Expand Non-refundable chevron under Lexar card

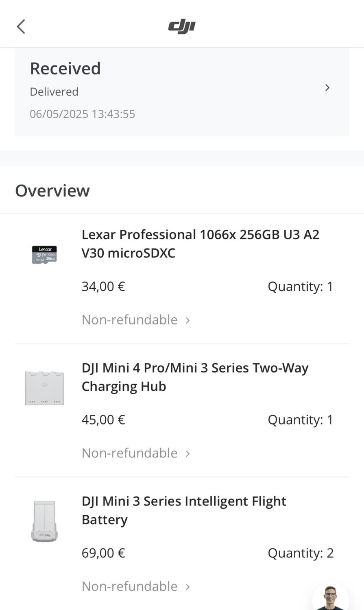coord(188,320)
